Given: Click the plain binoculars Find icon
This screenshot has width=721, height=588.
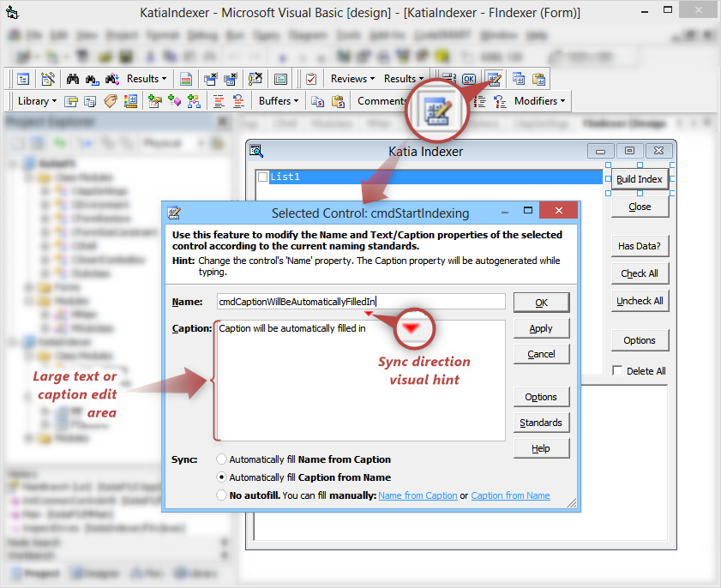Looking at the screenshot, I should pos(73,79).
